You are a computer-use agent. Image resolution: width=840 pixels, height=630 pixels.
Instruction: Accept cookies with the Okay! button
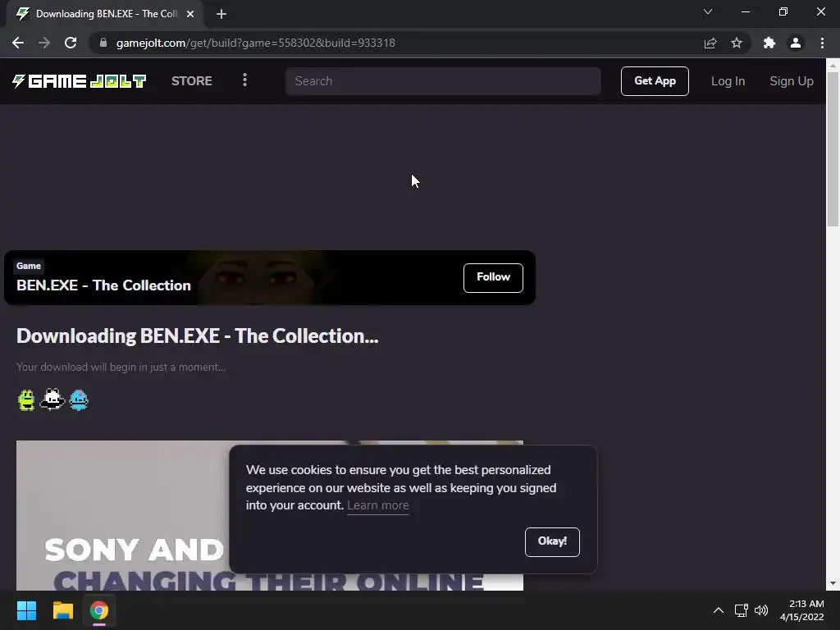tap(552, 541)
